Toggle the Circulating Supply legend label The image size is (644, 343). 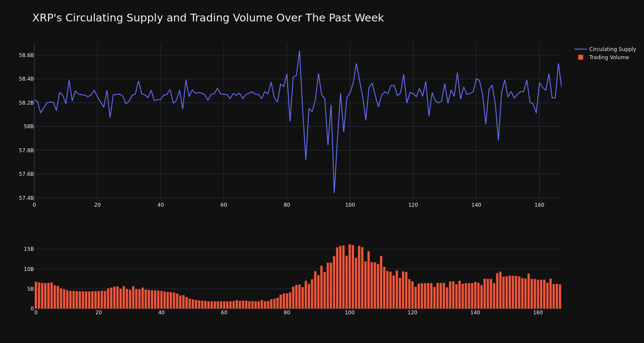click(x=612, y=49)
